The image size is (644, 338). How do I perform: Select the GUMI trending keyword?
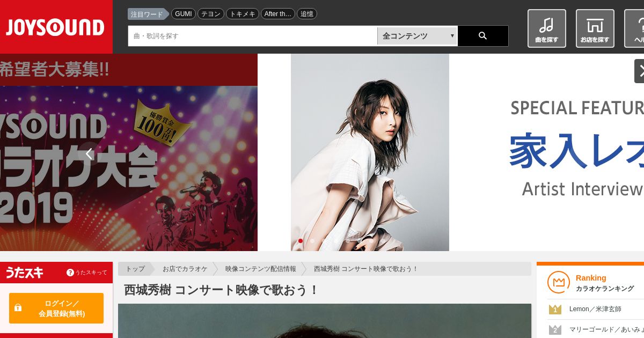point(183,14)
